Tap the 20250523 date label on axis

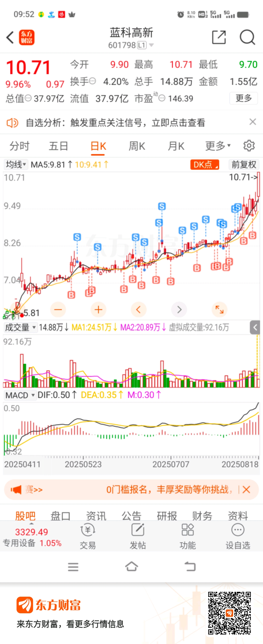[83, 464]
